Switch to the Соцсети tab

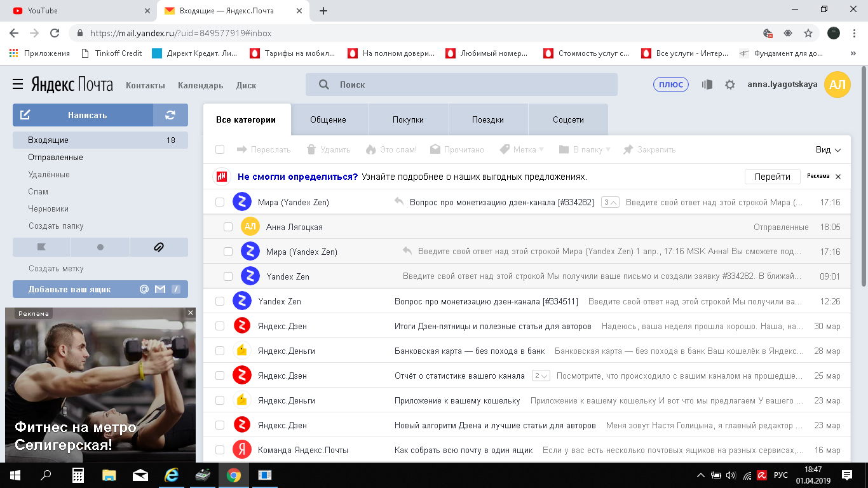pyautogui.click(x=568, y=119)
